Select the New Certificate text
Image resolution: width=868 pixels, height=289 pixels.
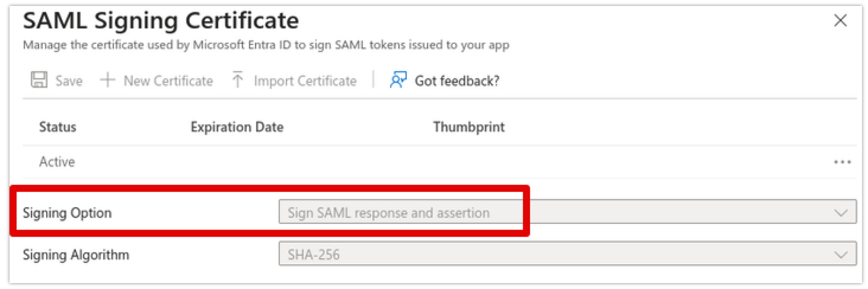168,81
